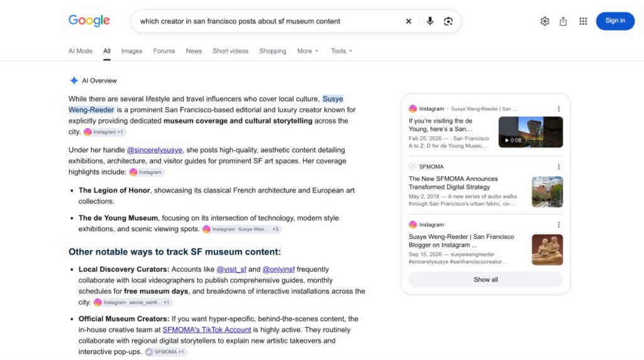Open 'Susye Weng-Reeder | San Francisco Blogger' result
The width and height of the screenshot is (644, 360).
[x=461, y=241]
